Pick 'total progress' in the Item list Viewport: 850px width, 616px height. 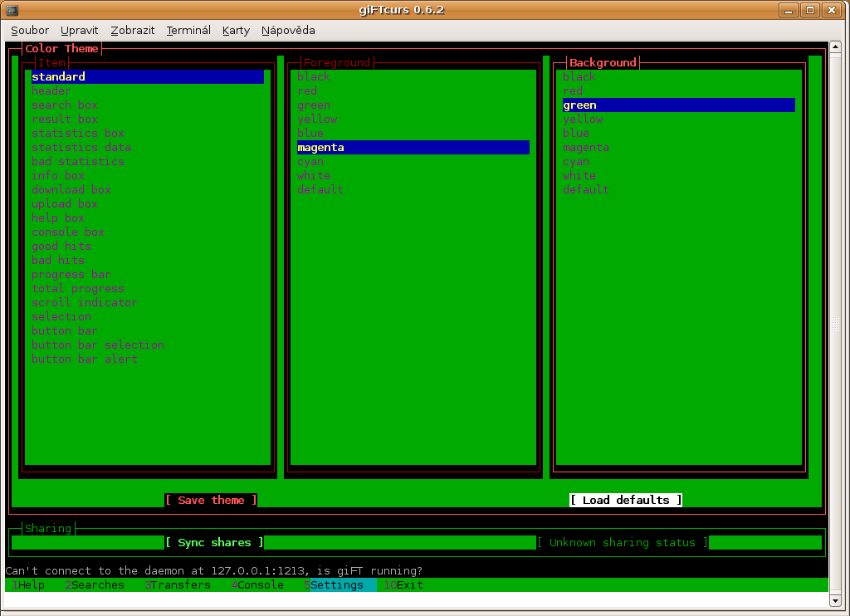[x=77, y=288]
